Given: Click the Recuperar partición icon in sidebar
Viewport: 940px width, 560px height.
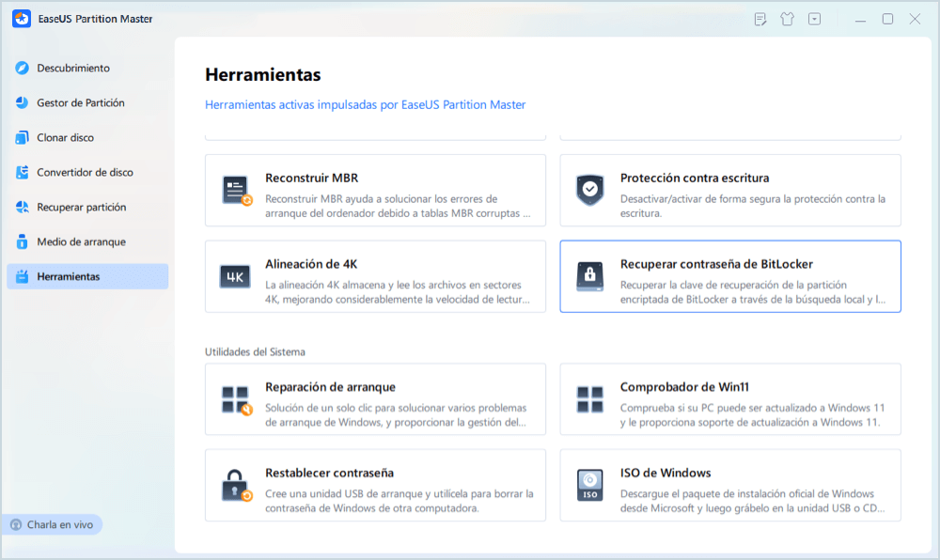Looking at the screenshot, I should point(23,207).
